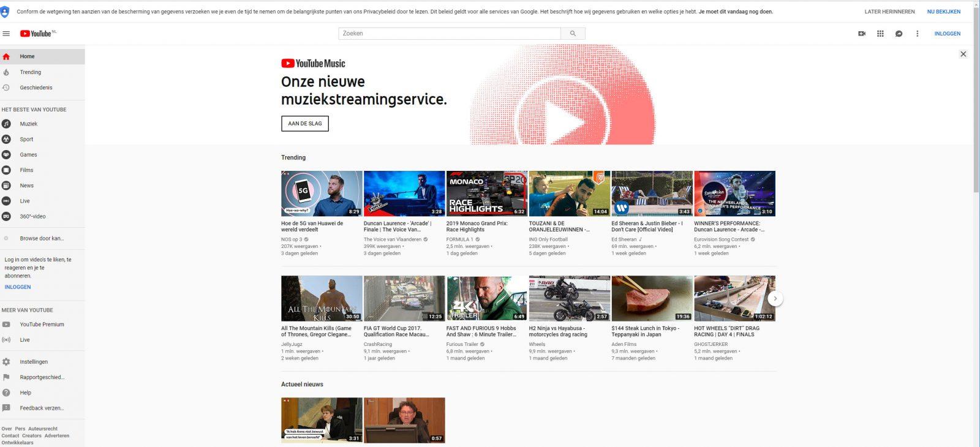
Task: Open FIA GT World Cup 2017 thumbnail
Action: [404, 298]
